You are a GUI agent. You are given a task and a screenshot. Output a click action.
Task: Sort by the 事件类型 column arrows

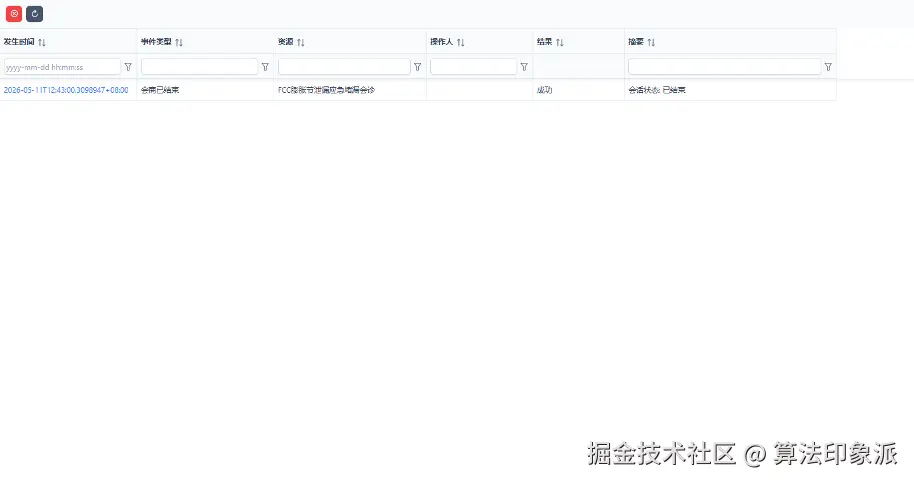(x=179, y=42)
